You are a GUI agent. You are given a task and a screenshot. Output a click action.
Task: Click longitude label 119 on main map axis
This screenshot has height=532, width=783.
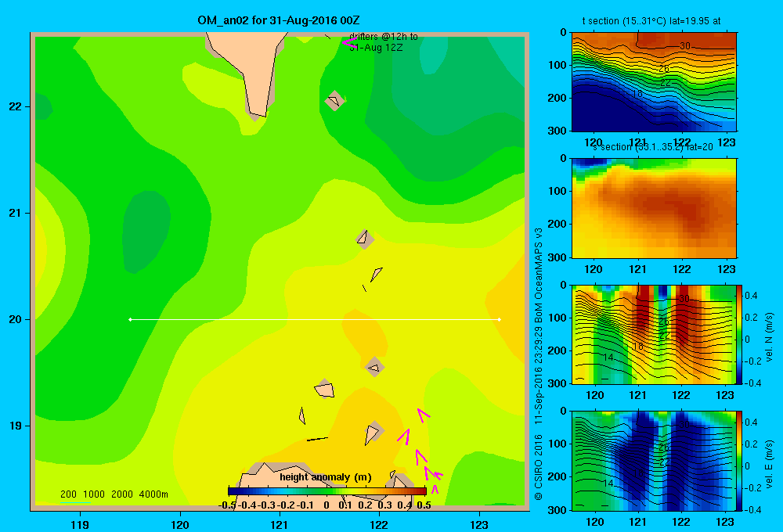click(80, 524)
